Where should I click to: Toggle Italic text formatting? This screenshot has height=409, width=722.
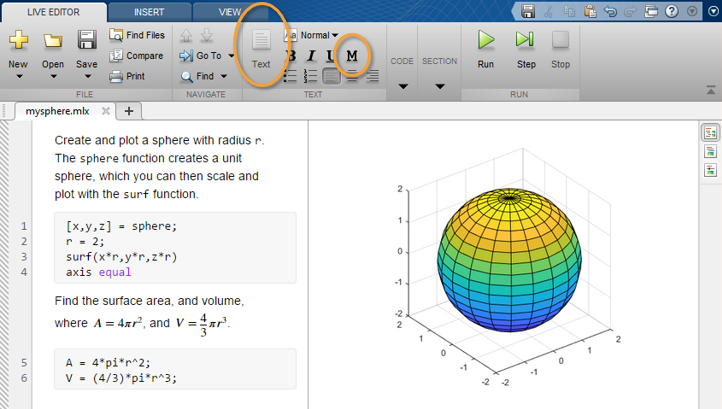[311, 56]
